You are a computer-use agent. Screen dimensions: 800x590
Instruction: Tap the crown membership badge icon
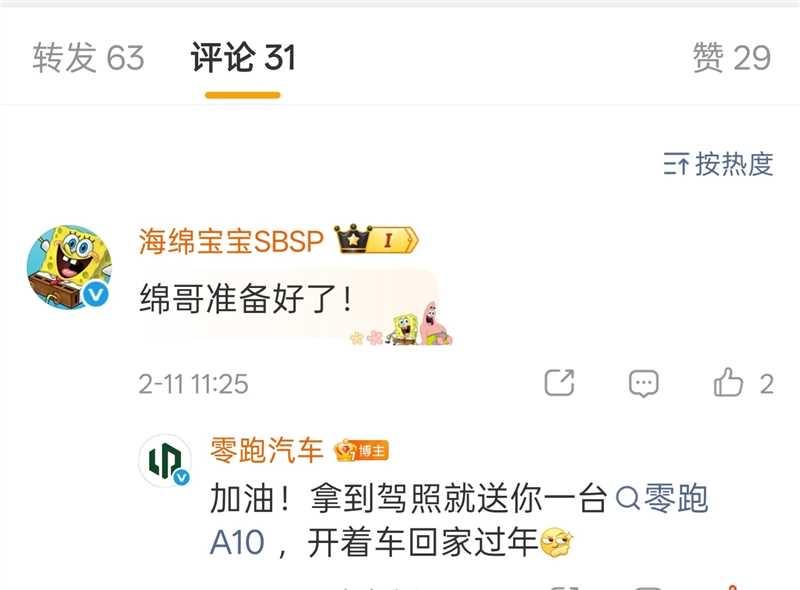point(352,239)
